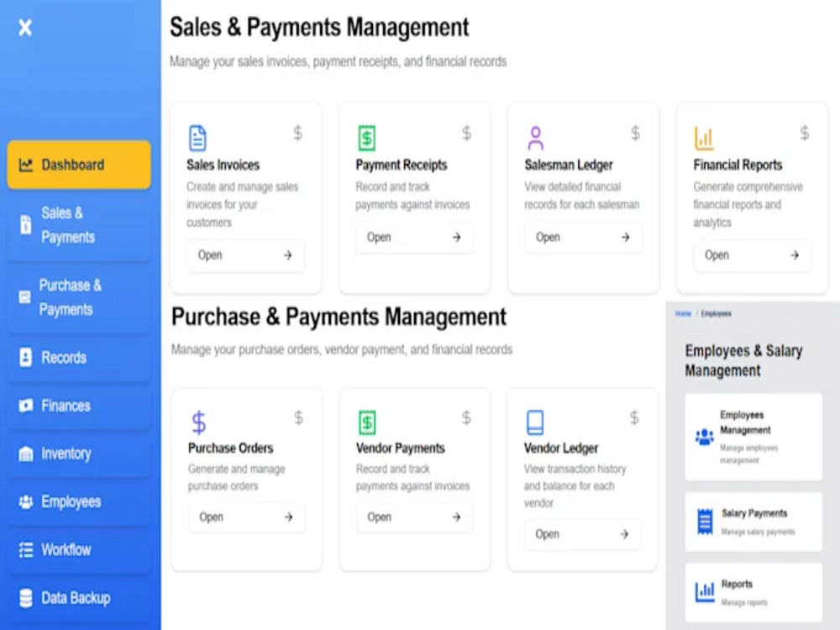Select Purchase & Payments sidebar item

coord(79,297)
